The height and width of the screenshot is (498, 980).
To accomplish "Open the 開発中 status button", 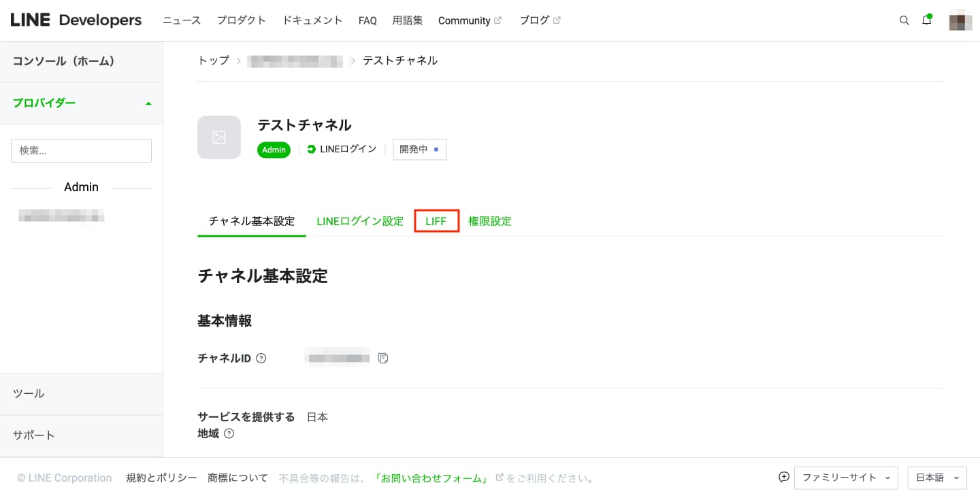I will click(420, 149).
